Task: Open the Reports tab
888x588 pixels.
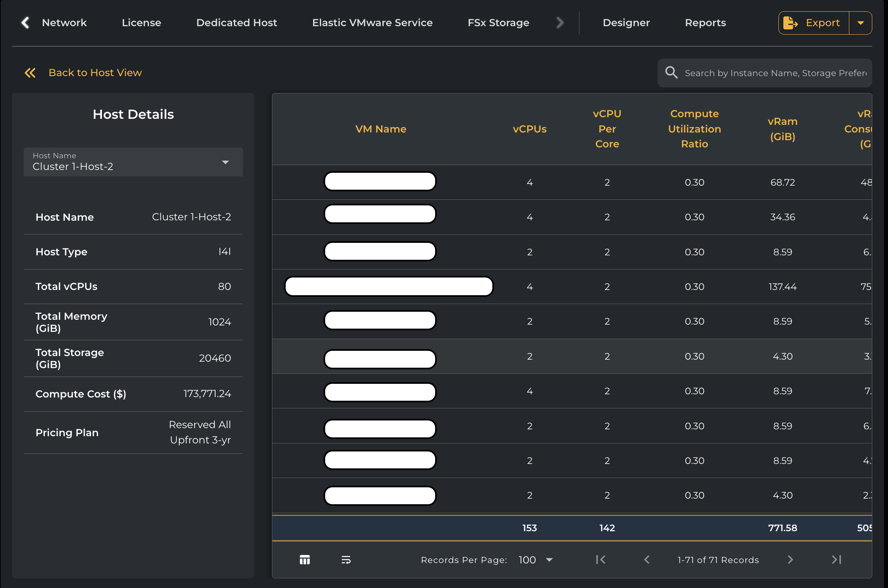Action: (x=705, y=23)
